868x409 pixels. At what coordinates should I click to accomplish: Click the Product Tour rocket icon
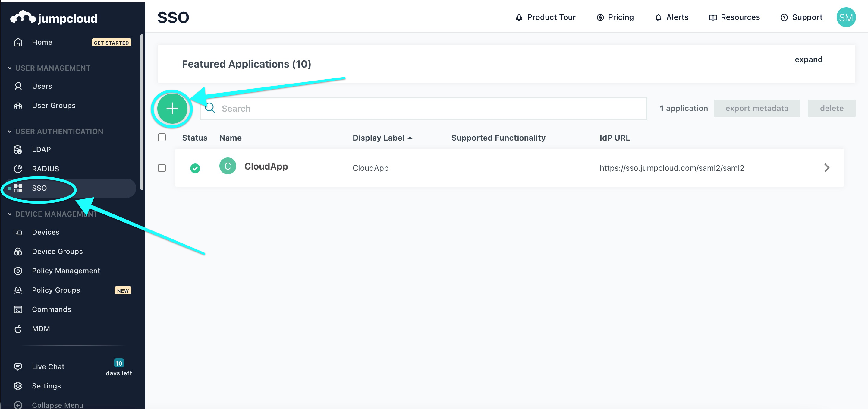(519, 17)
